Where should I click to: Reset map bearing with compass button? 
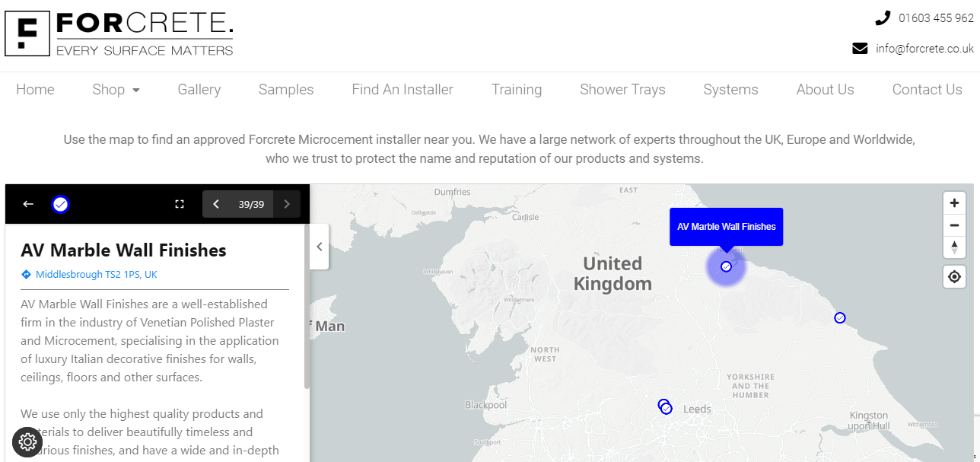[x=954, y=247]
